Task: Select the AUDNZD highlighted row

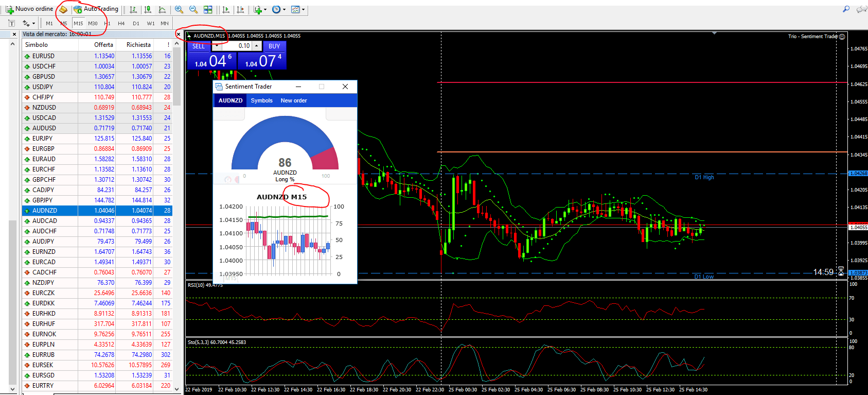Action: click(x=97, y=211)
